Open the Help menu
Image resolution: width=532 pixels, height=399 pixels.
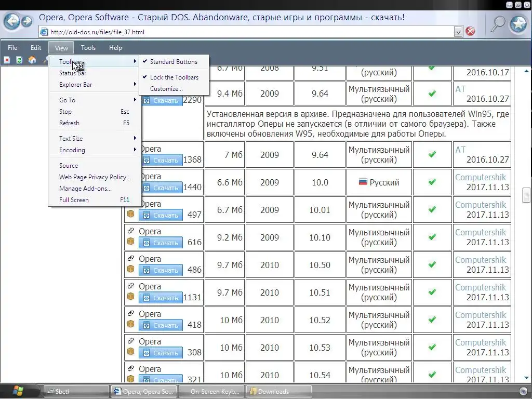pyautogui.click(x=115, y=48)
